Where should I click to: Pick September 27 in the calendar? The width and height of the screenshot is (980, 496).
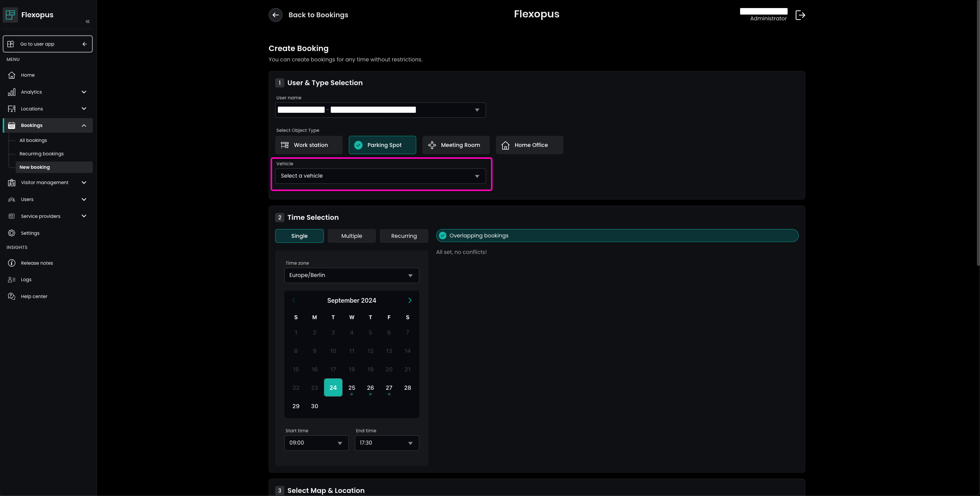coord(389,388)
